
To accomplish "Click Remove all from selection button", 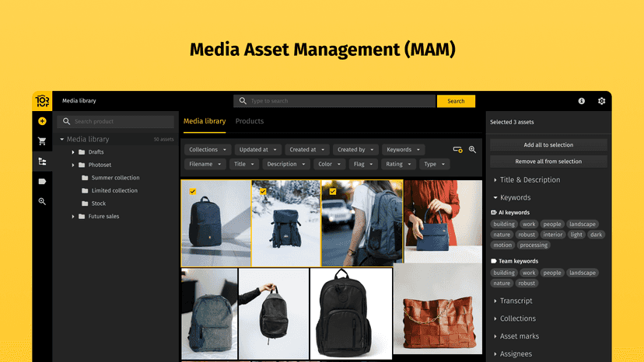I will pos(548,162).
